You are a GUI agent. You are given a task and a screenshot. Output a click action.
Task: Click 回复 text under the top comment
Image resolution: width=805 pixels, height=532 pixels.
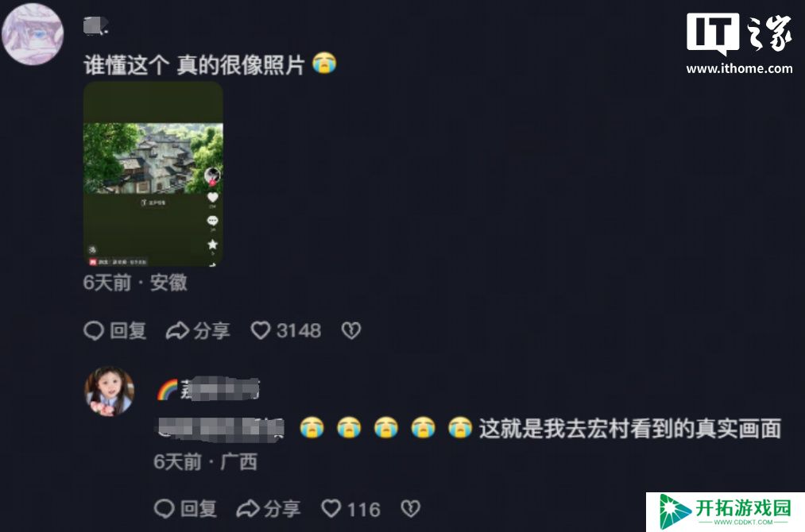128,331
